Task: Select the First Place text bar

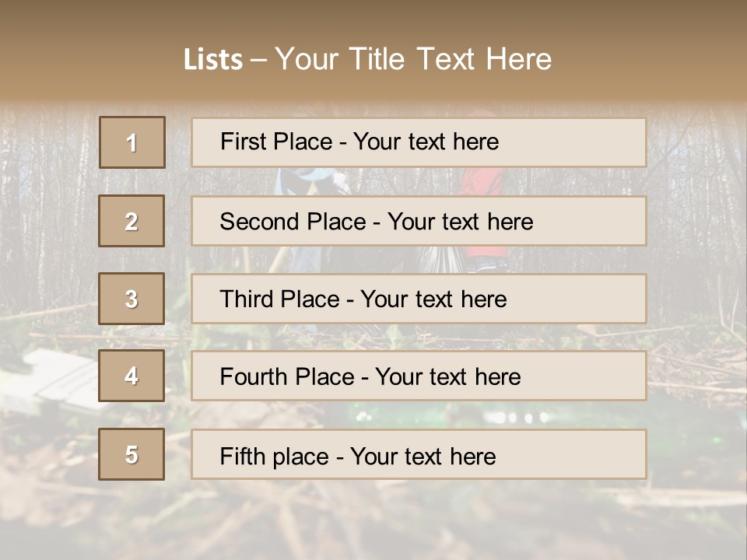Action: [419, 142]
